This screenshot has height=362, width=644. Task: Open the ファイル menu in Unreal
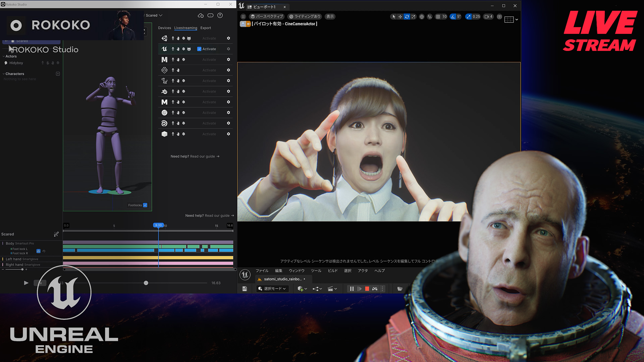coord(262,270)
